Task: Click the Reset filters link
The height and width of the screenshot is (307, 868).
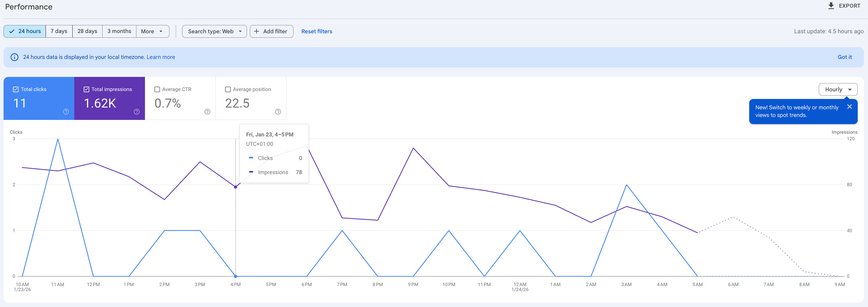Action: [x=317, y=31]
